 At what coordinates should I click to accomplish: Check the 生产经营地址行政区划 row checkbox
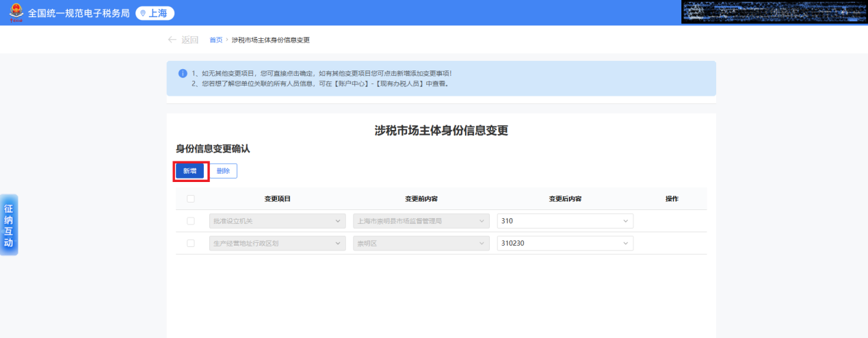coord(191,243)
